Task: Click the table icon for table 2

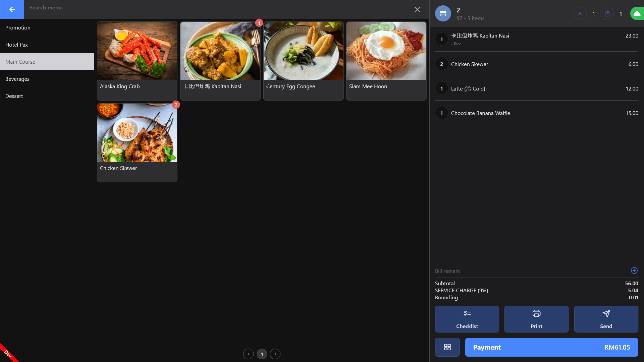Action: tap(443, 13)
